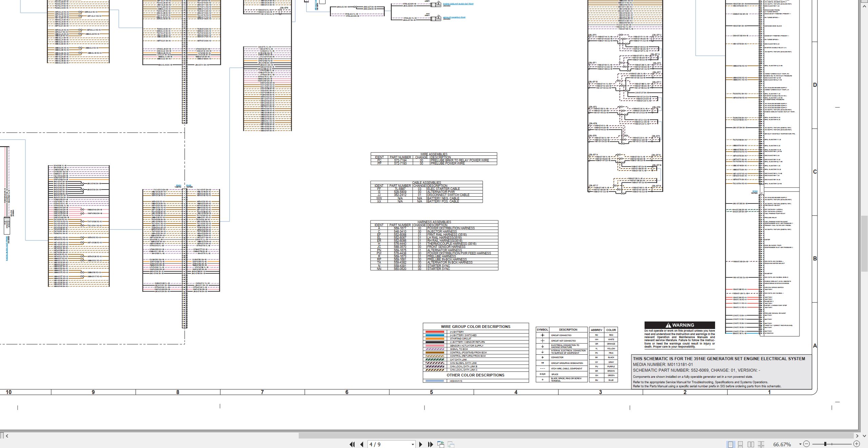Screen dimensions: 868x448
Task: Click the CBL-EF5 cable label
Action: pos(592,35)
